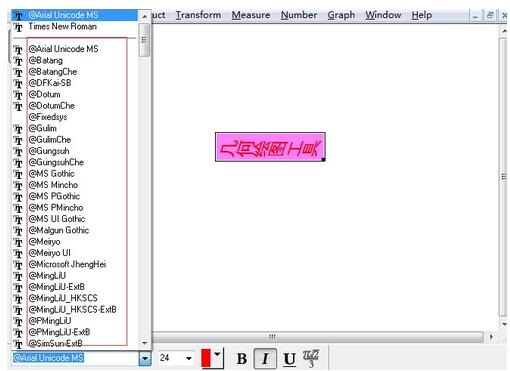The width and height of the screenshot is (510, 371).
Task: Click the red text color swatch
Action: (x=206, y=358)
